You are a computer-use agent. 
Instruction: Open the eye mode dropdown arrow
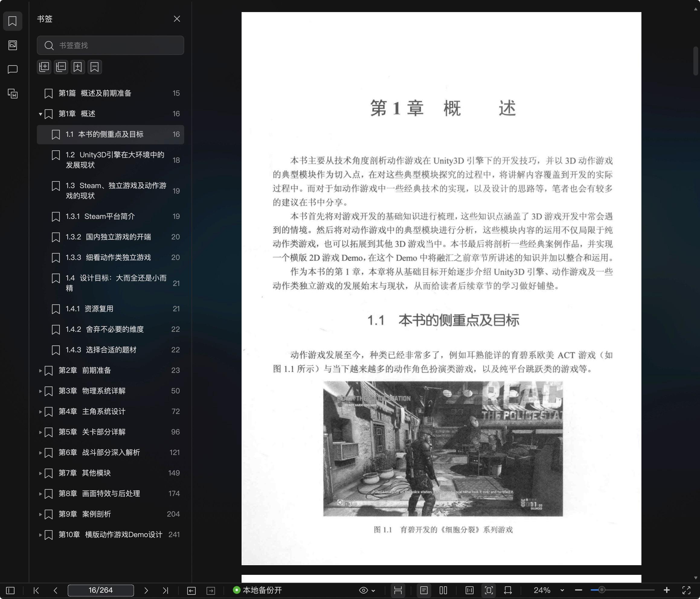click(x=373, y=591)
